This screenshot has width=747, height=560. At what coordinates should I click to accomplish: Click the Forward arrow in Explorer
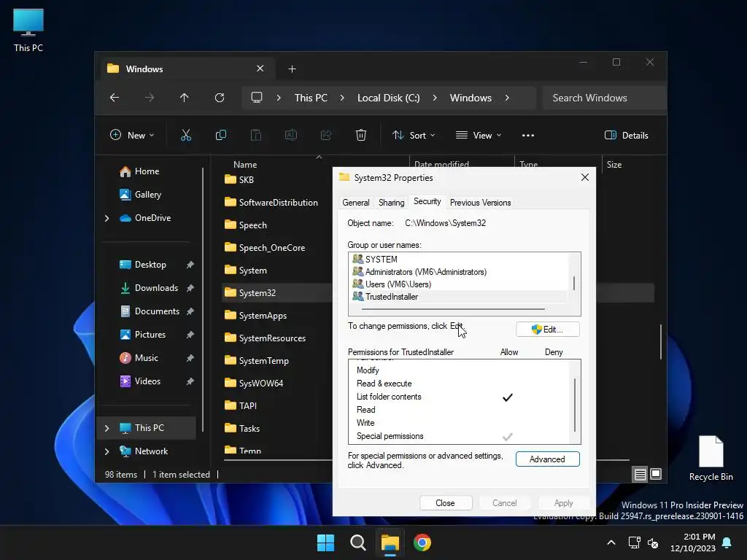tap(150, 98)
